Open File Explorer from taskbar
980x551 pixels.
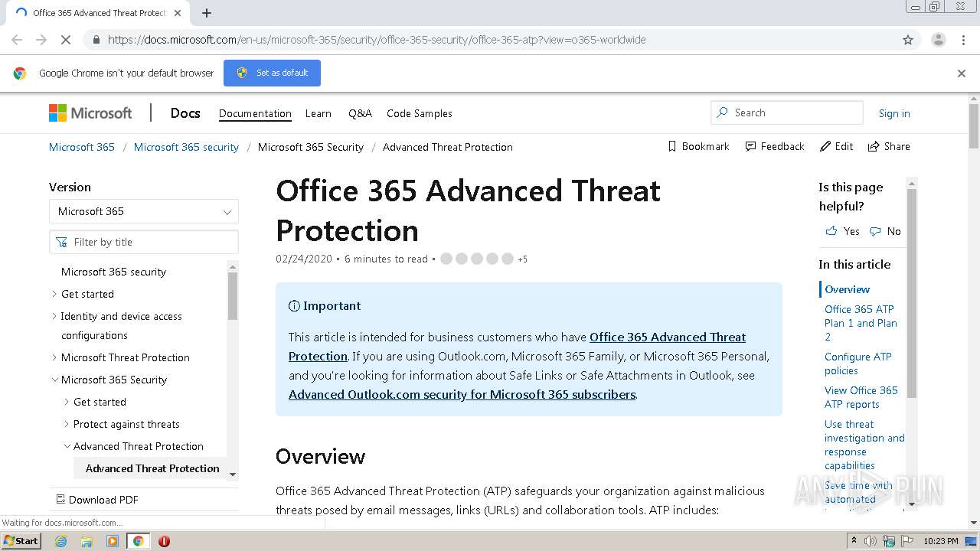tap(87, 541)
